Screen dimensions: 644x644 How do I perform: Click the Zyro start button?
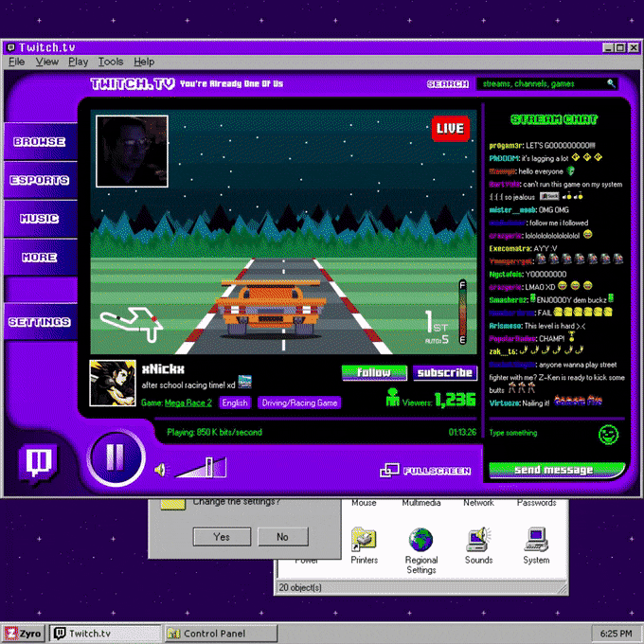pos(23,634)
